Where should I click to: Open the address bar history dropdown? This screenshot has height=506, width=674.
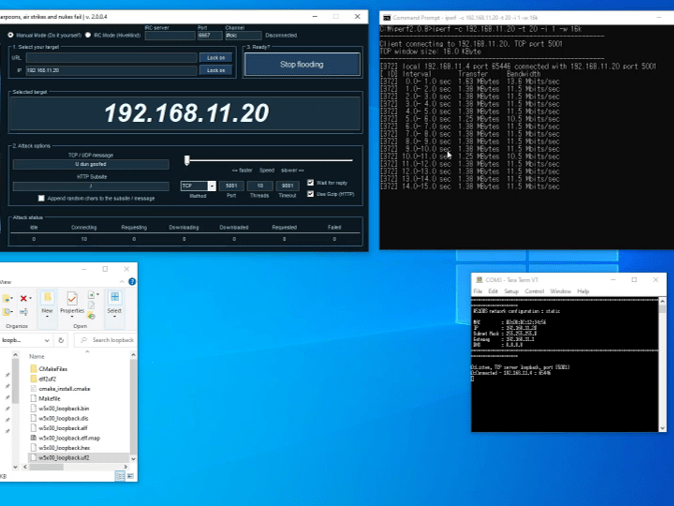(x=46, y=340)
